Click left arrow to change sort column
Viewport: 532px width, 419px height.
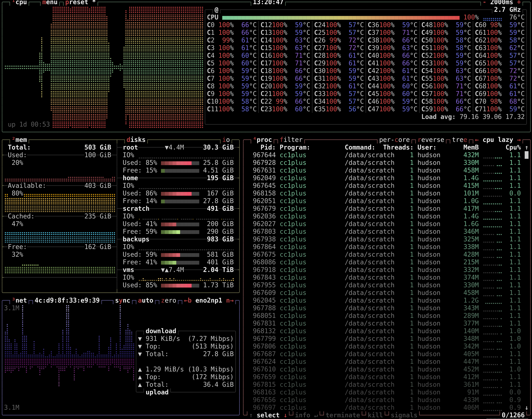[477, 140]
